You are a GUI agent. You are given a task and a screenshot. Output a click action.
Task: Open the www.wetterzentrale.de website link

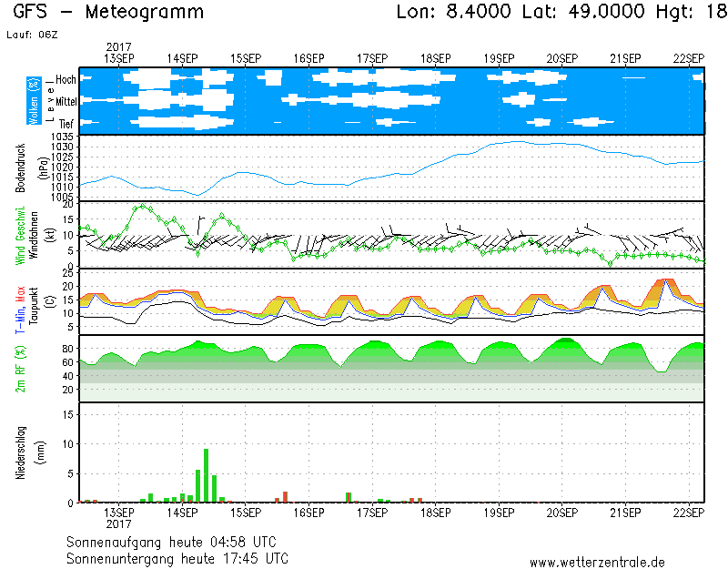(597, 563)
